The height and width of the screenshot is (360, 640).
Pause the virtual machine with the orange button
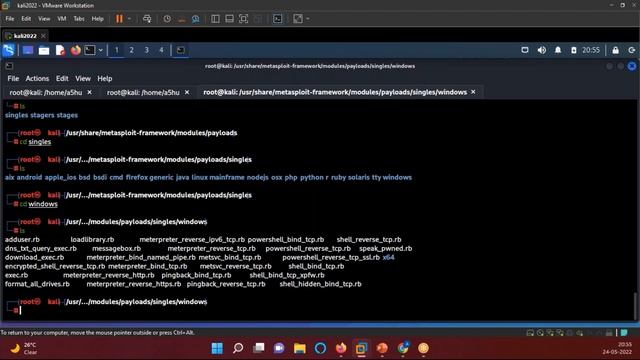[x=119, y=19]
